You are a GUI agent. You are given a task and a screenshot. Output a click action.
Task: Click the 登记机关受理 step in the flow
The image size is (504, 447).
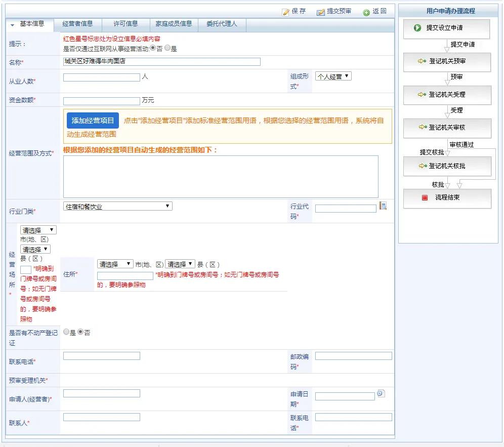[447, 95]
